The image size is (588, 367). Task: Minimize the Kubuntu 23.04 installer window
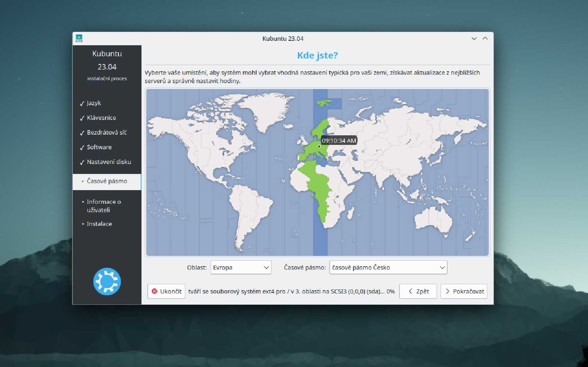click(x=474, y=39)
